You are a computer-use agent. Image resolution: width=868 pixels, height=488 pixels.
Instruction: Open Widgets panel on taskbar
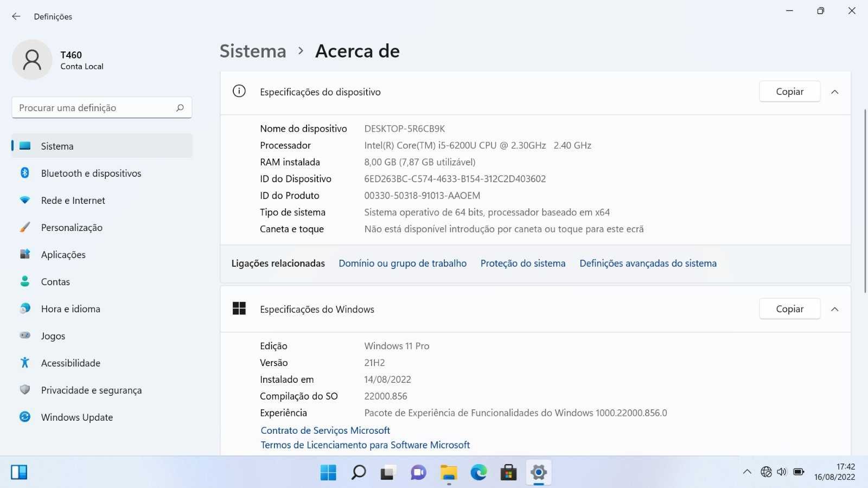coord(19,472)
